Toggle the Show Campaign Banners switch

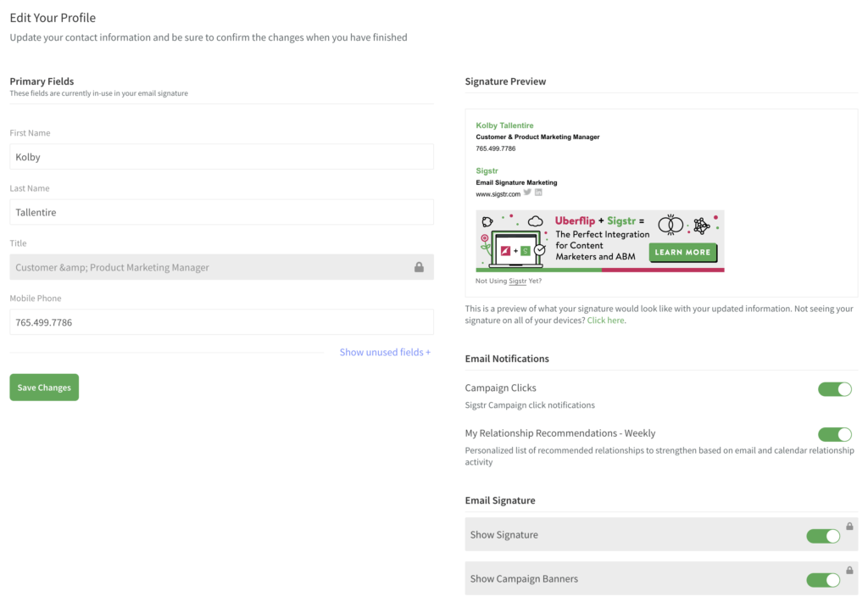point(823,580)
